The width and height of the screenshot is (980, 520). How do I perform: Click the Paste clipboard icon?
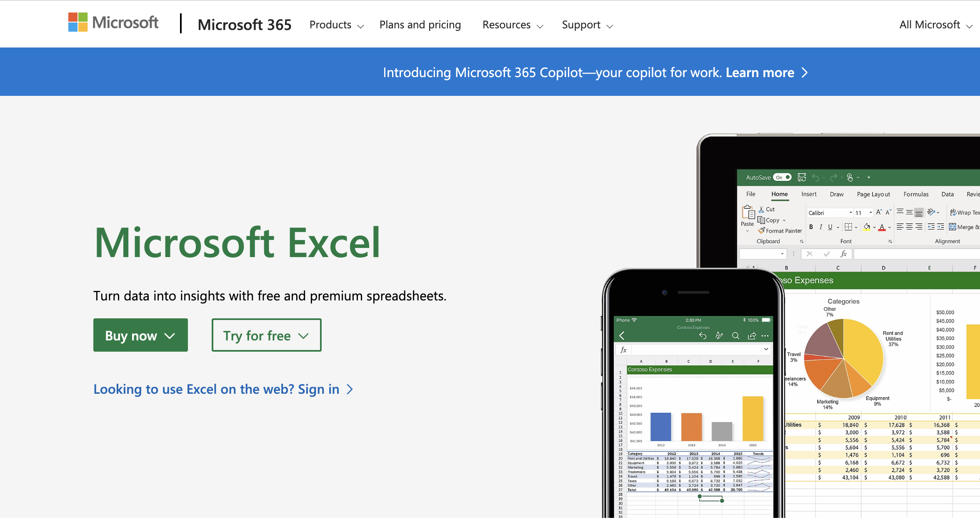[748, 212]
